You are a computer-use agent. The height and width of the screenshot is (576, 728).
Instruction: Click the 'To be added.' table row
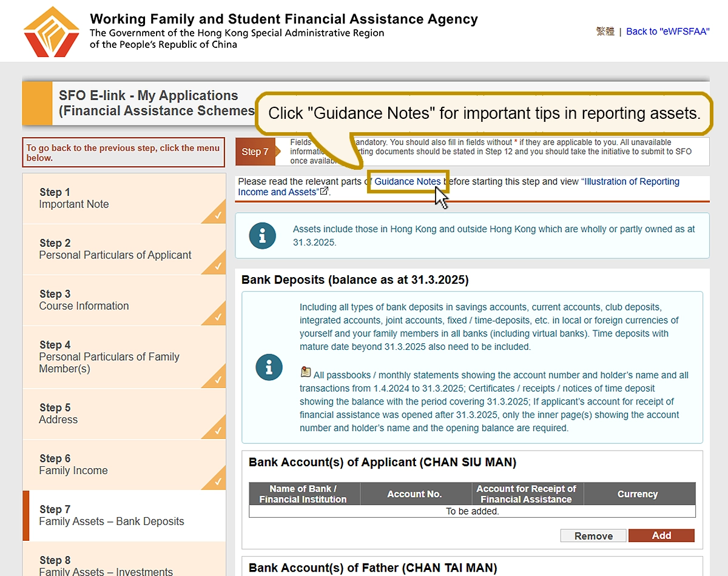[472, 511]
